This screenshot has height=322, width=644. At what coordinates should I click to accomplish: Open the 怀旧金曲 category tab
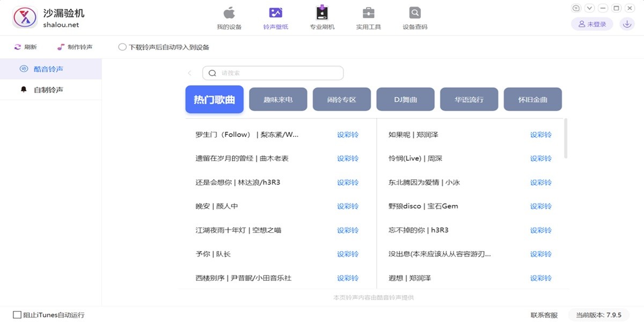click(532, 99)
